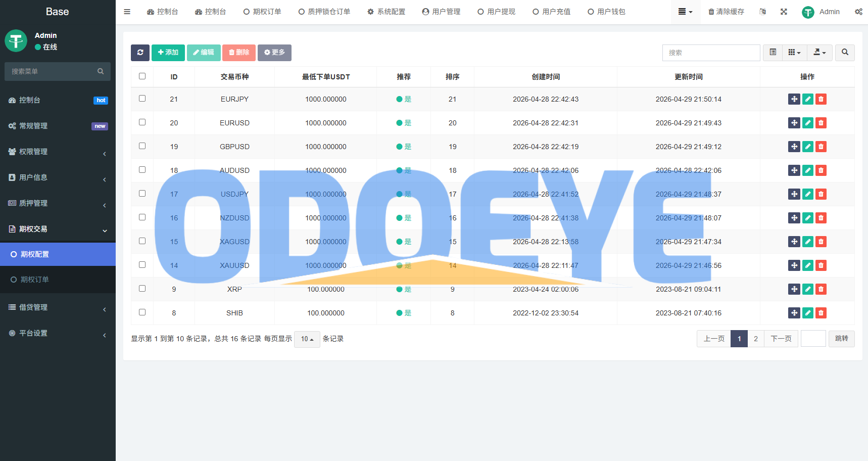Open the 用户提现 top tab
This screenshot has height=461, width=868.
coord(496,12)
